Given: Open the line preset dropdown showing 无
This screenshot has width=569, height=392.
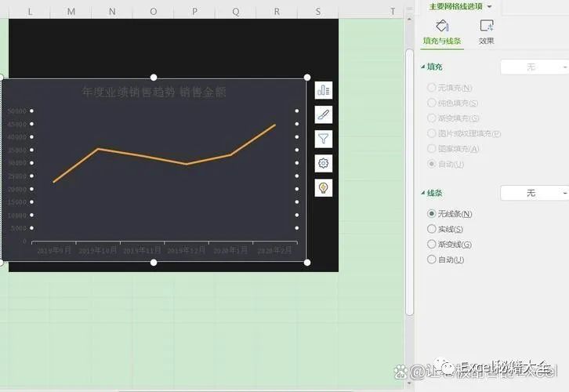Looking at the screenshot, I should [535, 193].
